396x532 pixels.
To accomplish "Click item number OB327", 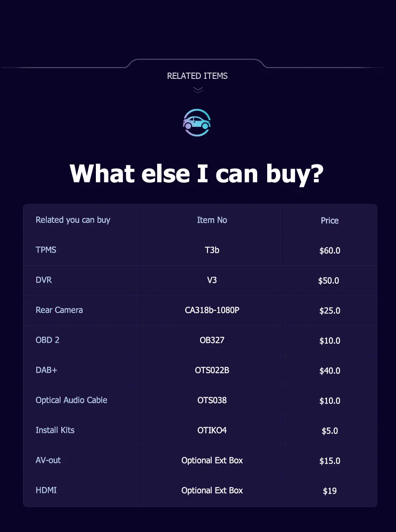I will point(212,340).
